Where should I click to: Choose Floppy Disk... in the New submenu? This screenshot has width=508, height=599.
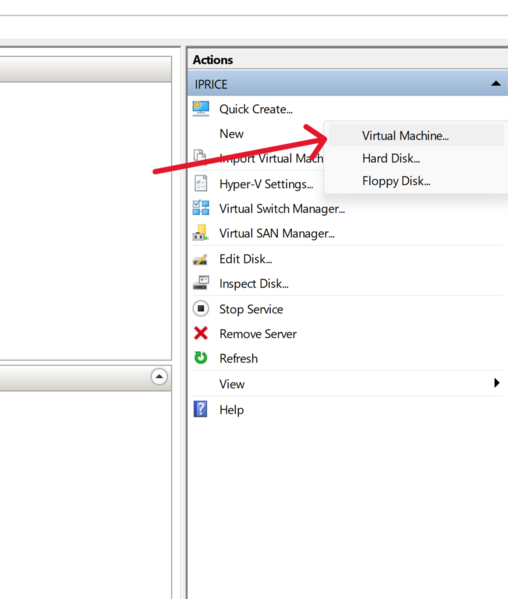coord(396,181)
